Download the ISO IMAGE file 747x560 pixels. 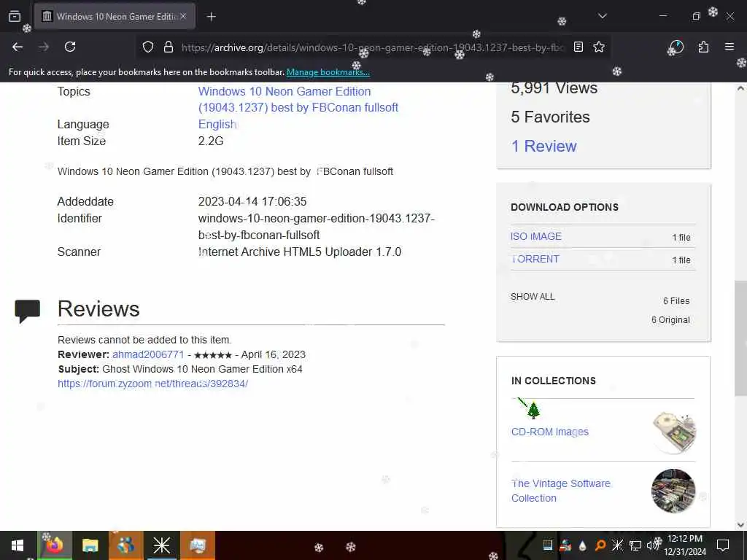pyautogui.click(x=536, y=237)
